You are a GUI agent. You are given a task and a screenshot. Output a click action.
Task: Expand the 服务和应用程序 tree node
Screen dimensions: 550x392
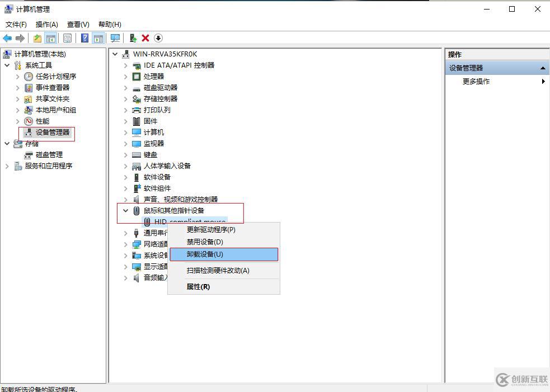pos(7,166)
